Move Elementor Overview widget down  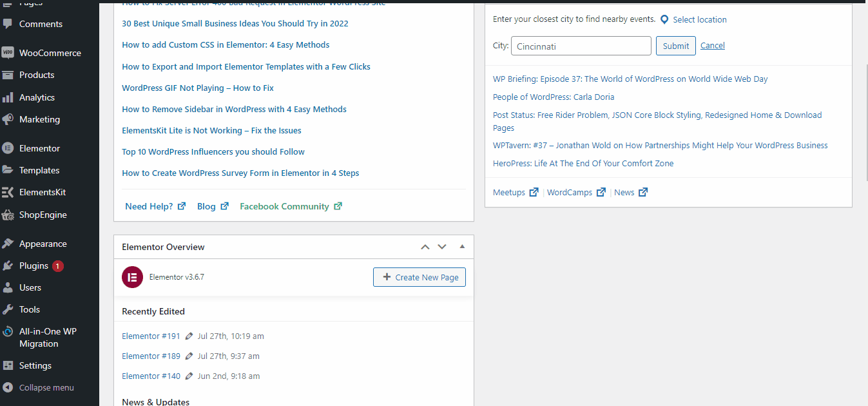[x=442, y=247]
